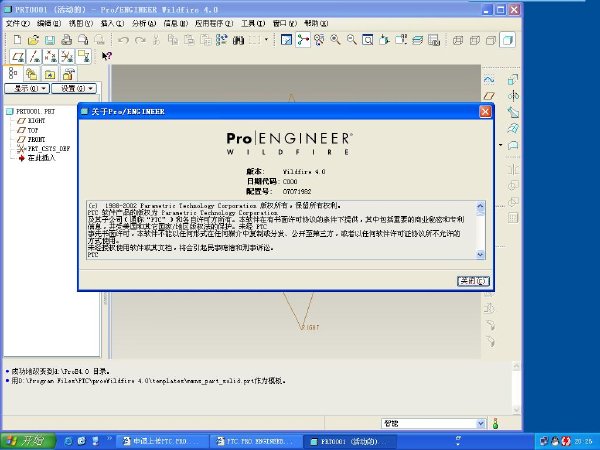Toggle annotation element display
The width and height of the screenshot is (600, 450).
coord(83,57)
